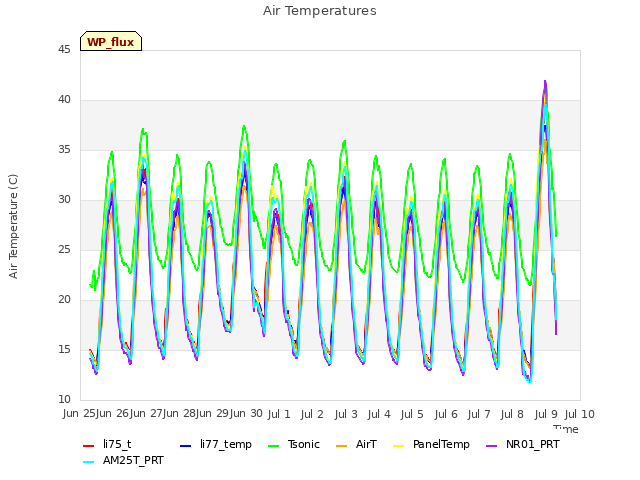
Task: Toggle the AirT legend entry
Action: (356, 444)
